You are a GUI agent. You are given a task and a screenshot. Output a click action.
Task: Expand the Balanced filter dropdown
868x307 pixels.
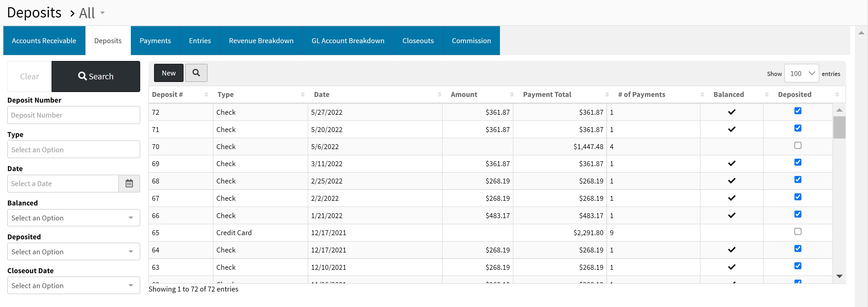pyautogui.click(x=74, y=218)
